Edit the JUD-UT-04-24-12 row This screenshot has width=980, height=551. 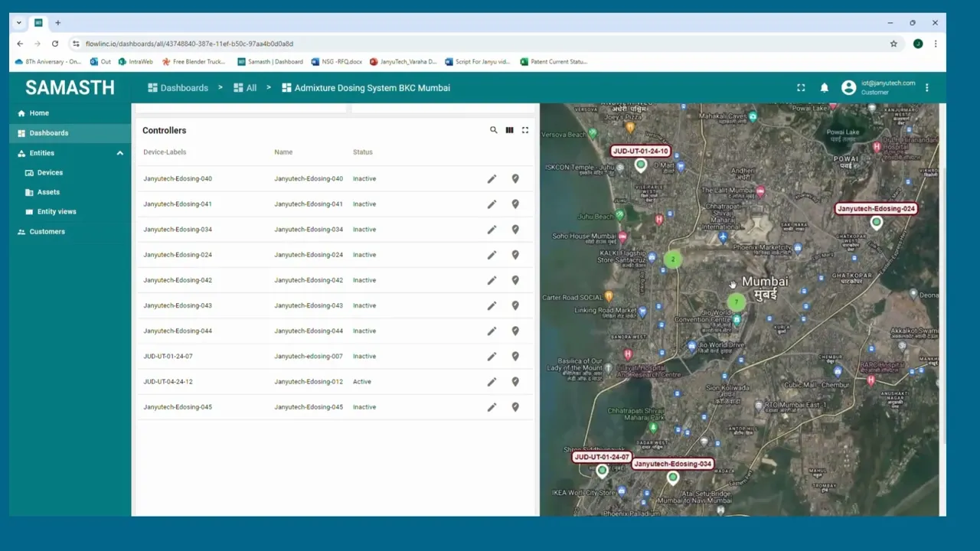point(492,382)
